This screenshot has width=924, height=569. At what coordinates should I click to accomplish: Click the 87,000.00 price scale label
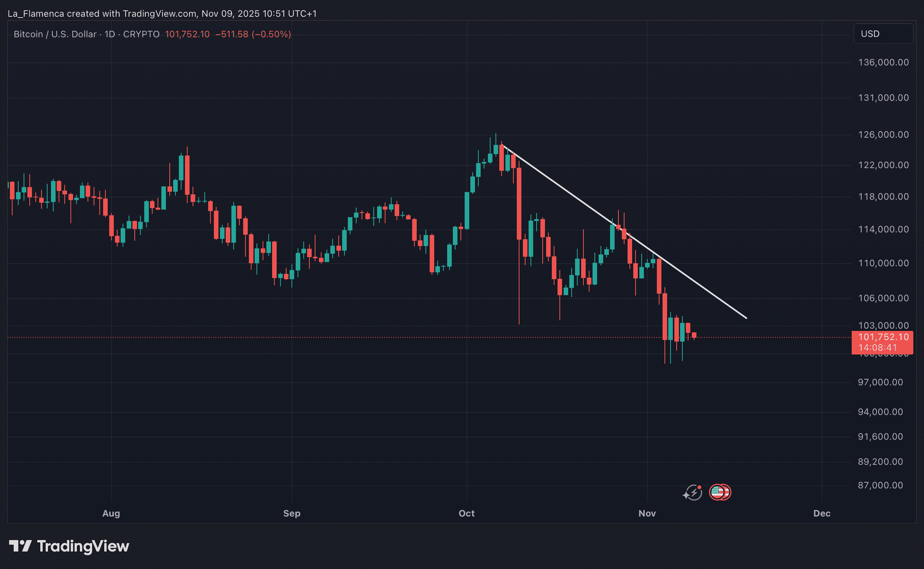880,485
